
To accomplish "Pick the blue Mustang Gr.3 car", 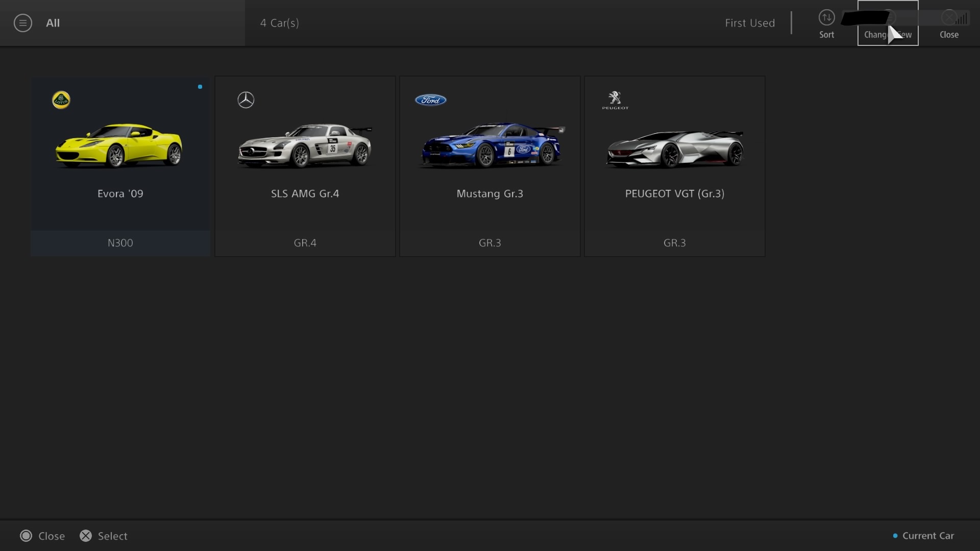I will 490,148.
